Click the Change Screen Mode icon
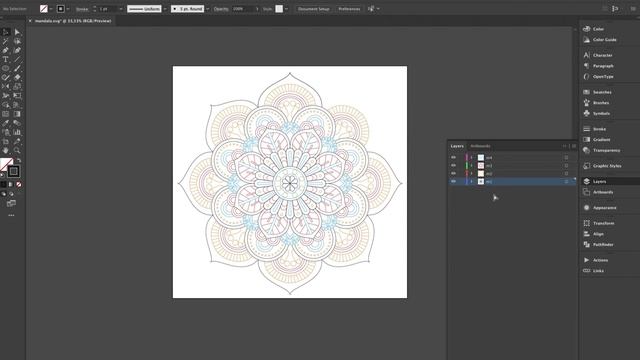640x360 pixels. [11, 203]
